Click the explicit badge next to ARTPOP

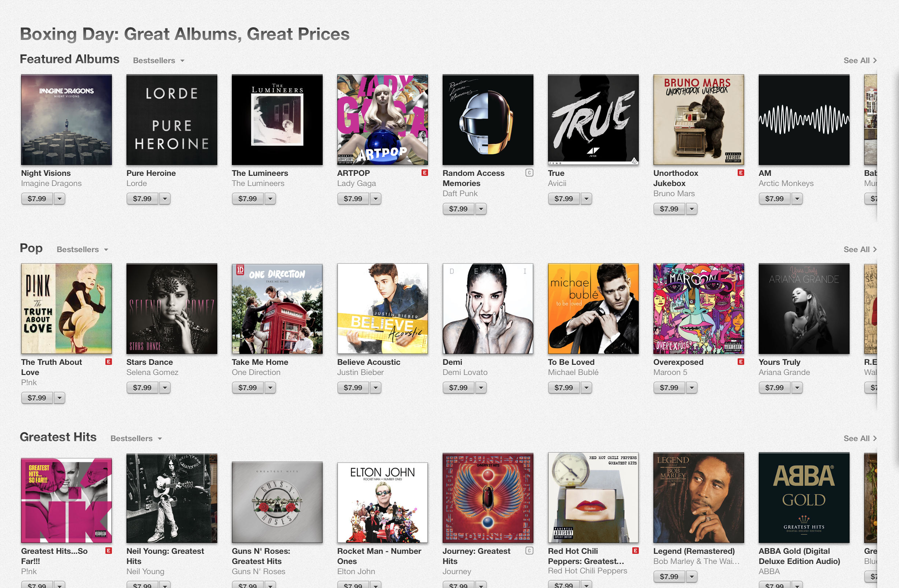(424, 173)
